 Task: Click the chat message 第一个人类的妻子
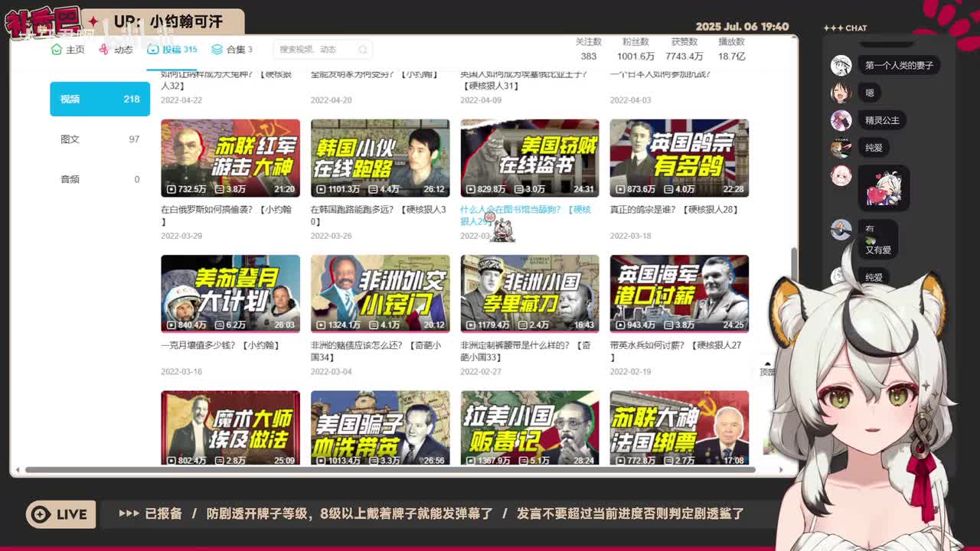click(x=899, y=65)
